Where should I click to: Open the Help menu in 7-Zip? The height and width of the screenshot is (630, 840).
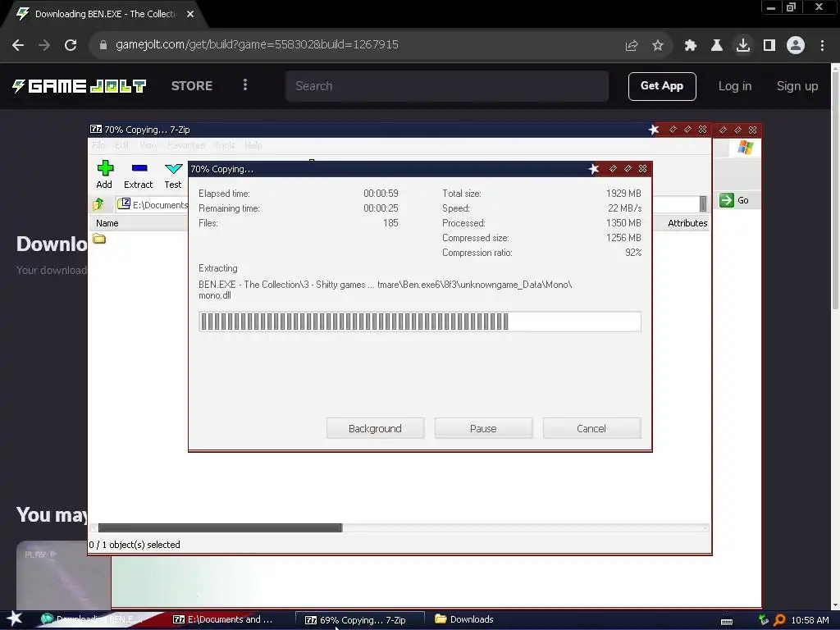tap(253, 146)
